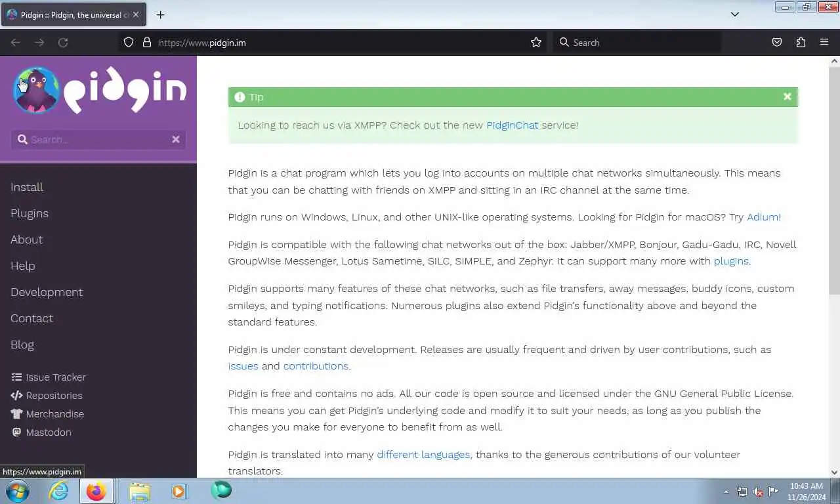Viewport: 840px width, 504px height.
Task: Click the Mastodon icon
Action: [16, 432]
